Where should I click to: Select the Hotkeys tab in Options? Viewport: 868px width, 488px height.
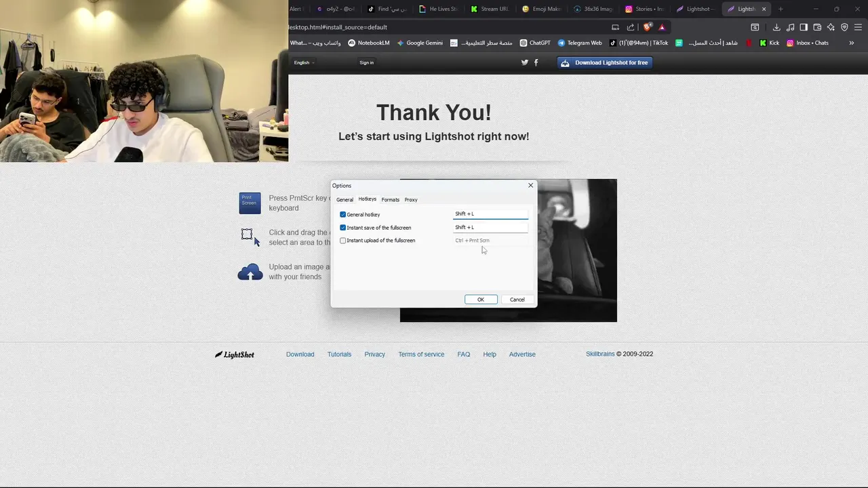point(368,199)
